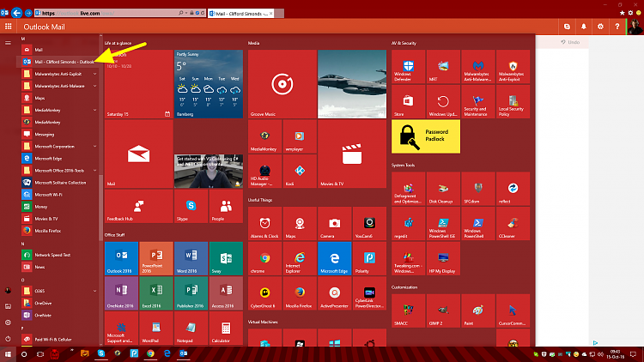Open the Groove Music tile
Image resolution: width=644 pixels, height=362 pixels.
pyautogui.click(x=283, y=84)
